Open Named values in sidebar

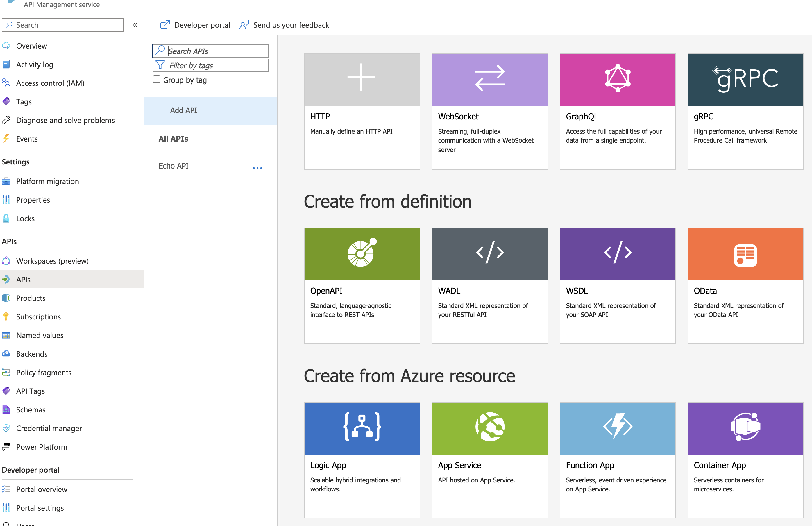point(40,335)
